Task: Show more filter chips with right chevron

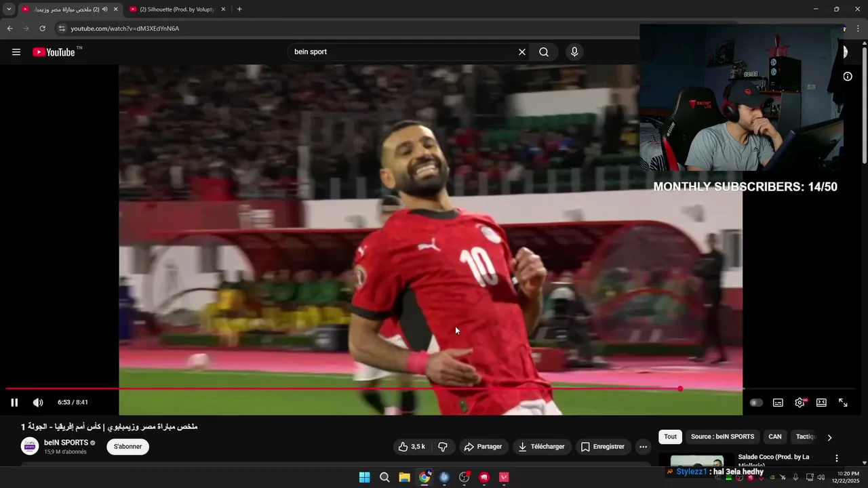Action: (x=829, y=437)
